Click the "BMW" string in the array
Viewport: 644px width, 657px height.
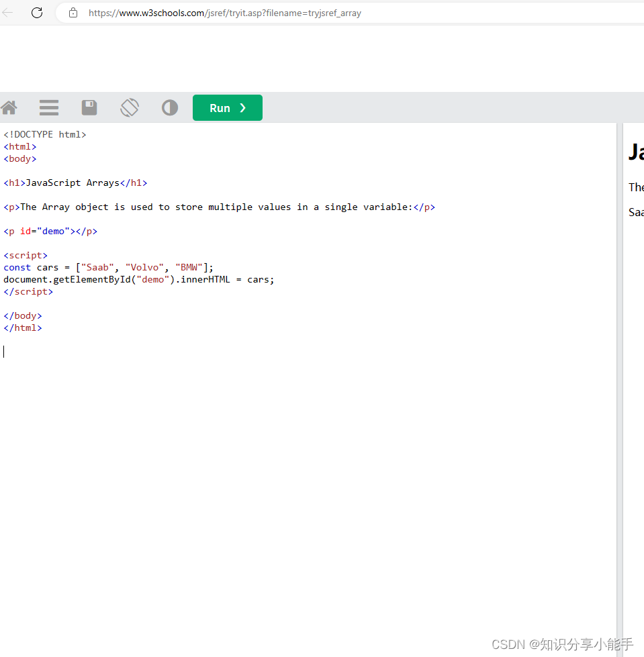189,267
